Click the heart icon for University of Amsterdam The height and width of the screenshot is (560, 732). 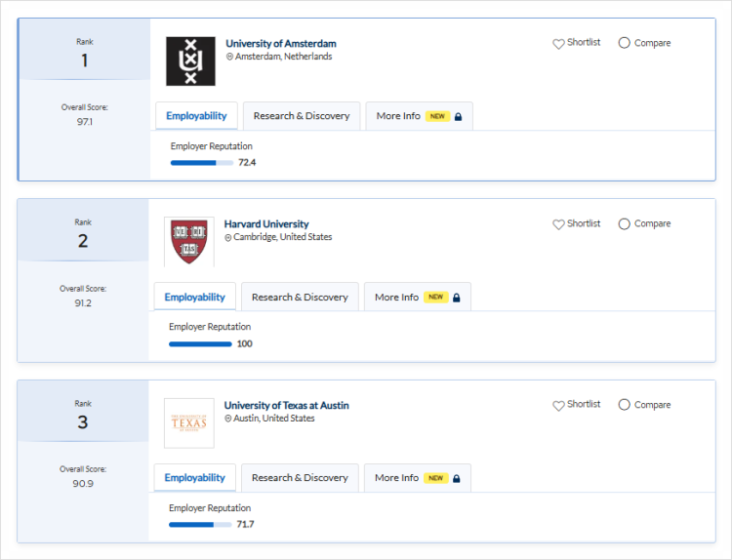coord(559,44)
